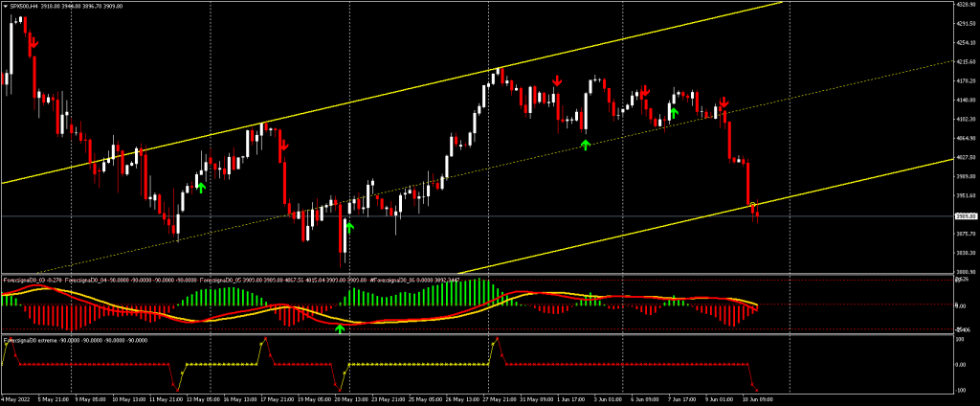Select the green buy arrow near 13 May
Image resolution: width=980 pixels, height=406 pixels.
201,188
